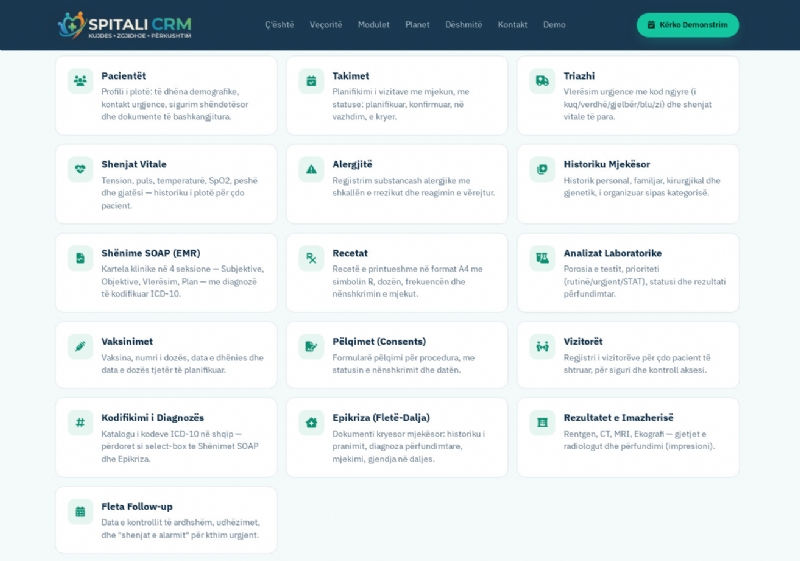Screen dimensions: 800x561
Task: Click the Analizat Laboratorike heading
Action: [612, 253]
